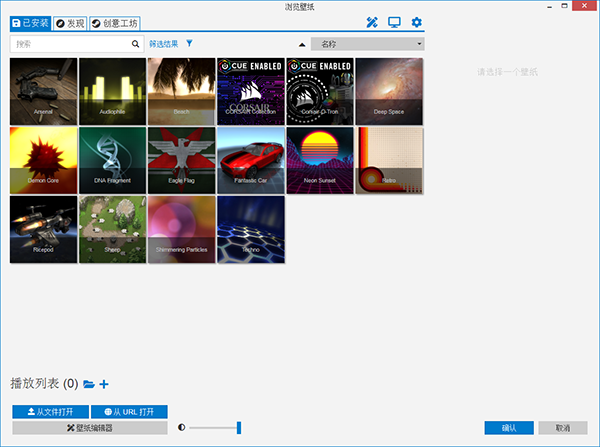Click the 从文件打开 button

[50, 411]
